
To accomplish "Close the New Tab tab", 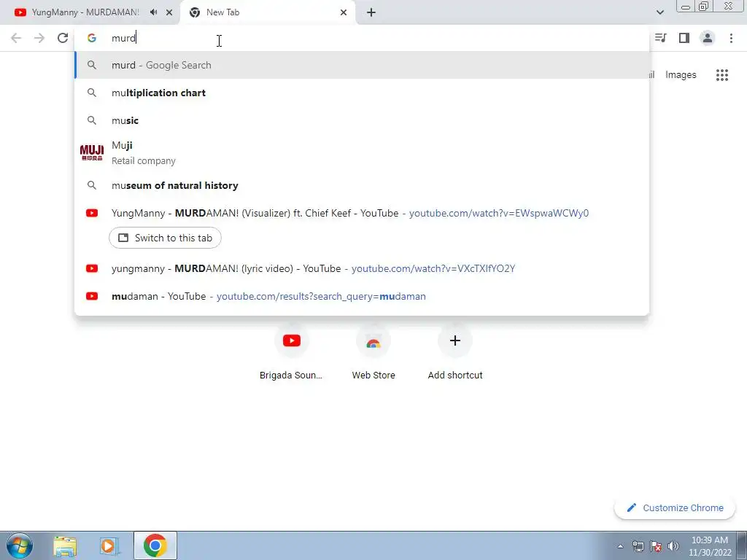I will (x=344, y=12).
